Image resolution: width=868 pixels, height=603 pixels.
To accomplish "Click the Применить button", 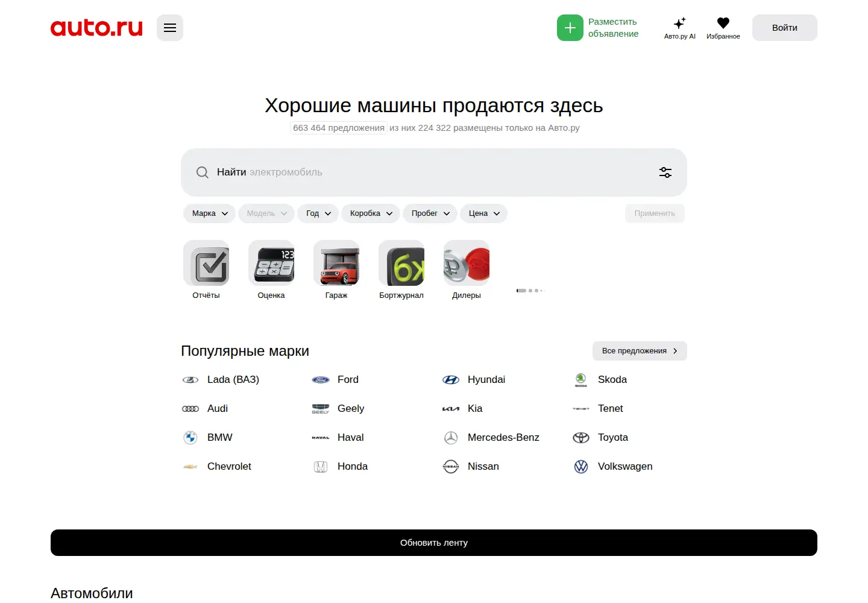I will 655,213.
